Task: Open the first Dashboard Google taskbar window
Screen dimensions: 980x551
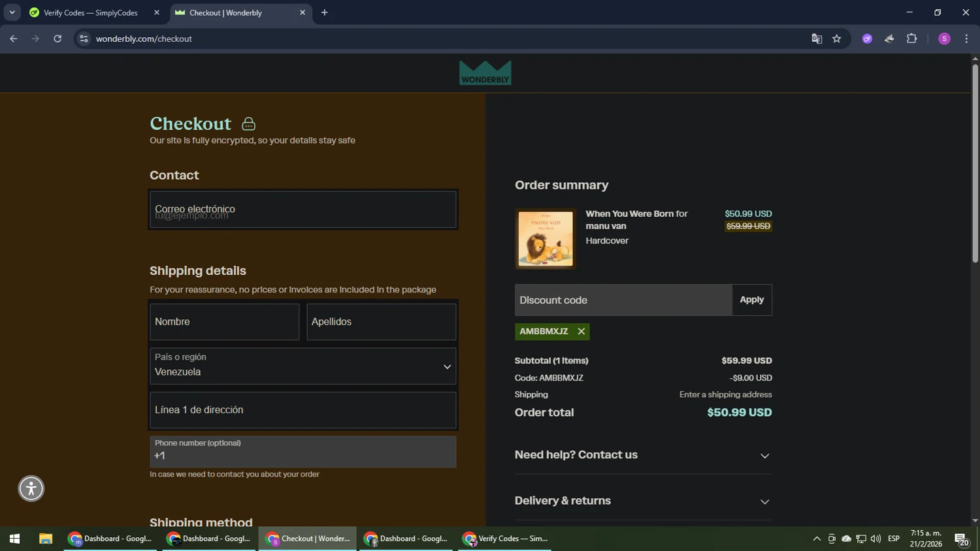Action: coord(110,539)
